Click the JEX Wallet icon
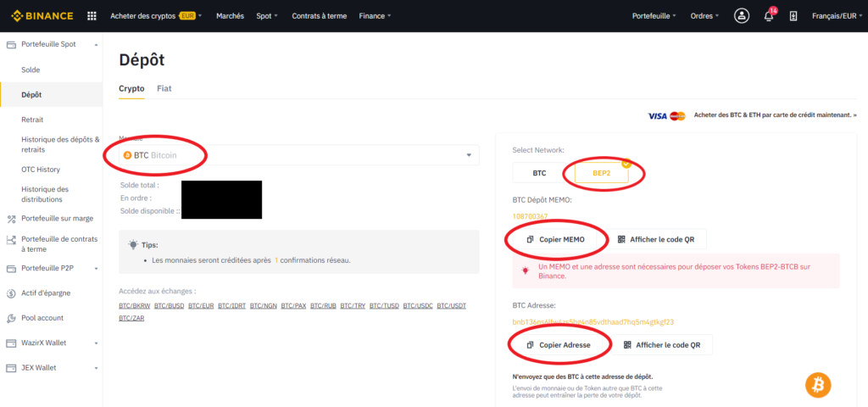The height and width of the screenshot is (407, 868). [10, 368]
